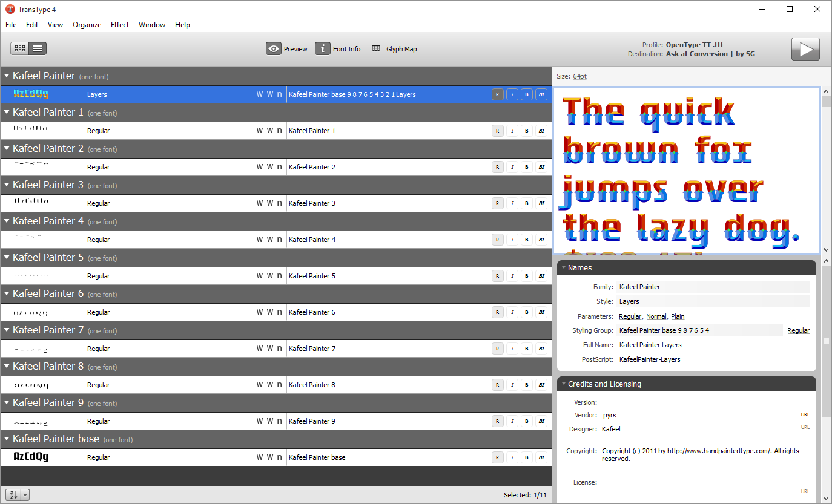Viewport: 832px width, 504px height.
Task: Toggle Italic style for Kafeel Painter Layers
Action: [x=512, y=94]
